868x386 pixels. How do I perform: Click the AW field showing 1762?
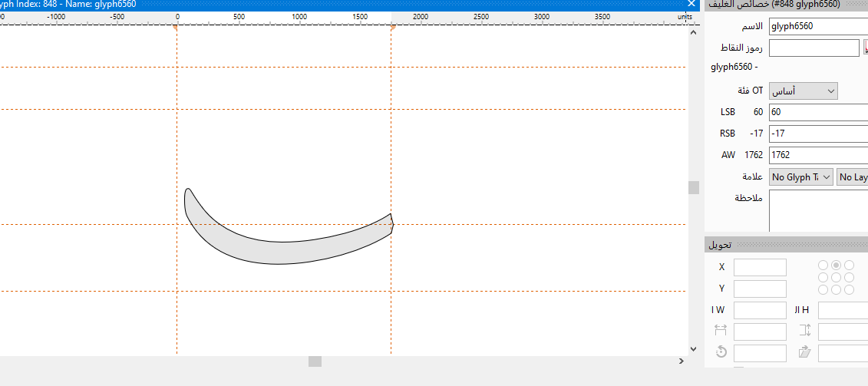click(x=817, y=155)
